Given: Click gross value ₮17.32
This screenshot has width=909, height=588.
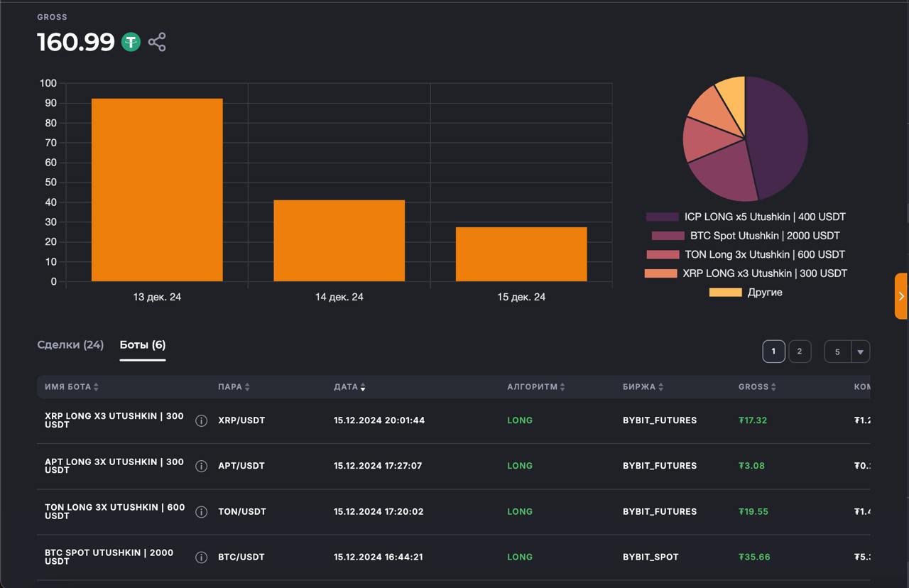Looking at the screenshot, I should (753, 420).
